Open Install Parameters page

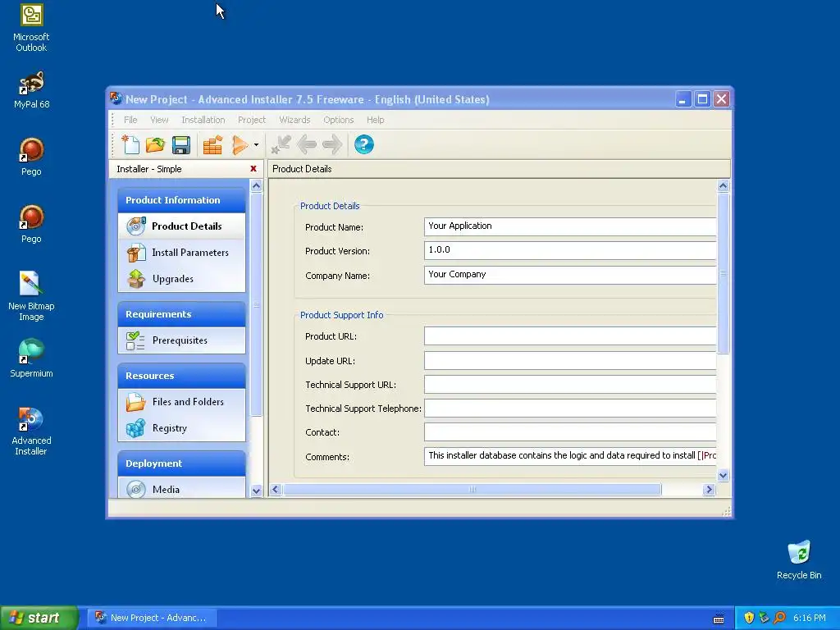[181, 253]
